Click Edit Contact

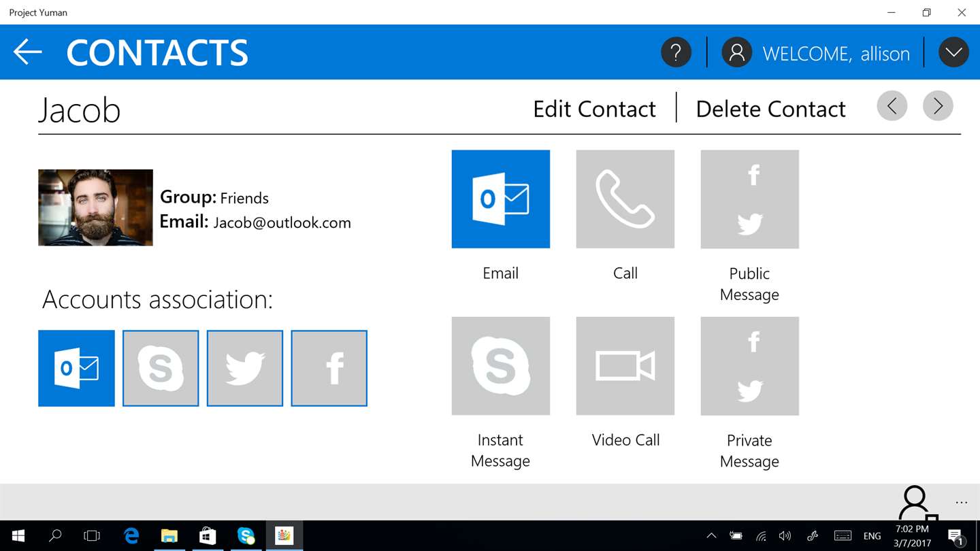click(x=594, y=109)
